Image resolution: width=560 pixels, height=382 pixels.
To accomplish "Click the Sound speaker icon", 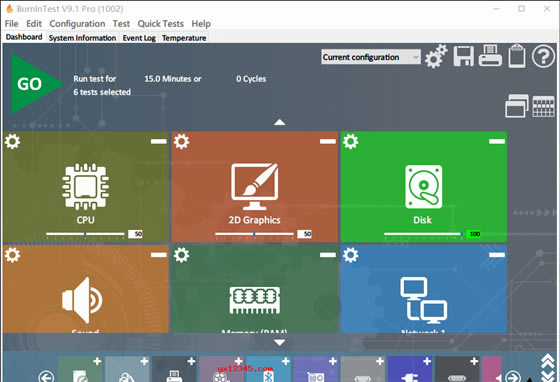I will click(x=82, y=300).
